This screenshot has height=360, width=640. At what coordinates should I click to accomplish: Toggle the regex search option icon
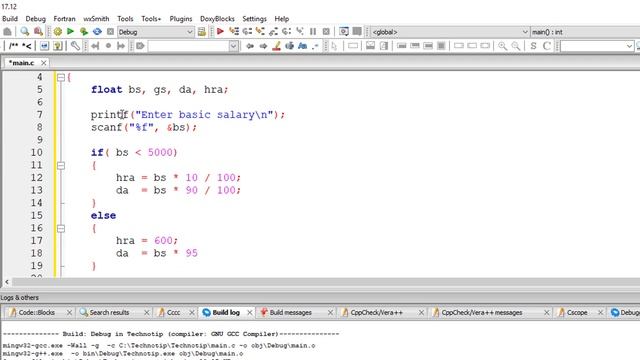coord(316,46)
